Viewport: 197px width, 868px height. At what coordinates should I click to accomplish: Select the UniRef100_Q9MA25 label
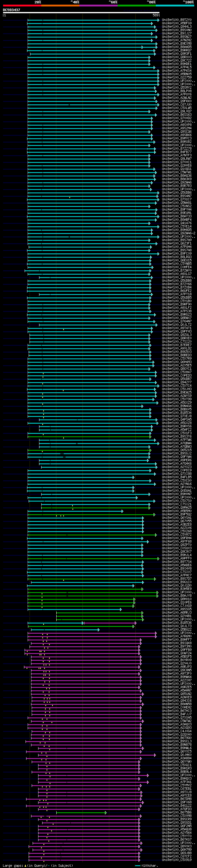click(x=177, y=507)
